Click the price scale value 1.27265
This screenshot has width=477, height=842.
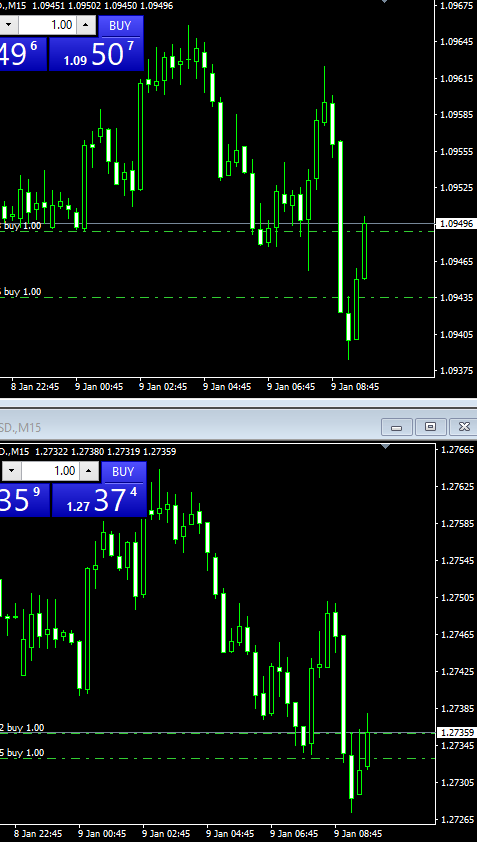pyautogui.click(x=456, y=820)
